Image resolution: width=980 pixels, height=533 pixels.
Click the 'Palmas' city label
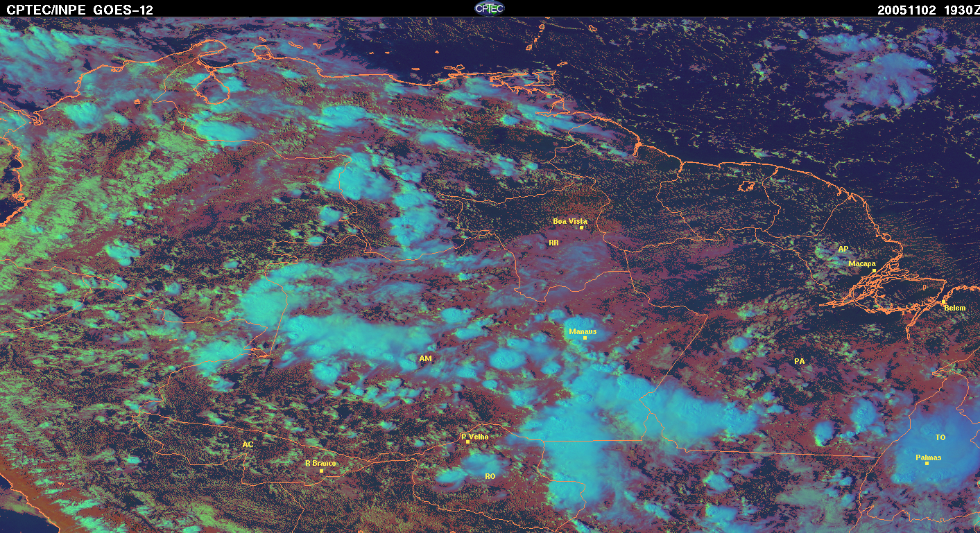click(929, 457)
